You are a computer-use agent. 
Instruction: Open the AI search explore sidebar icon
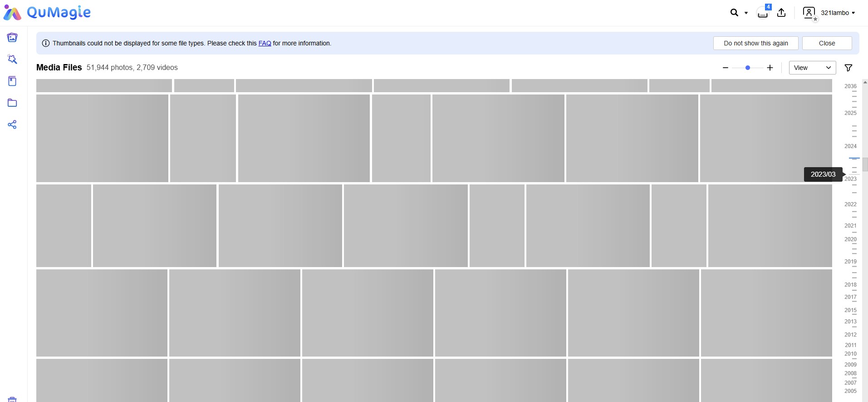[x=12, y=59]
